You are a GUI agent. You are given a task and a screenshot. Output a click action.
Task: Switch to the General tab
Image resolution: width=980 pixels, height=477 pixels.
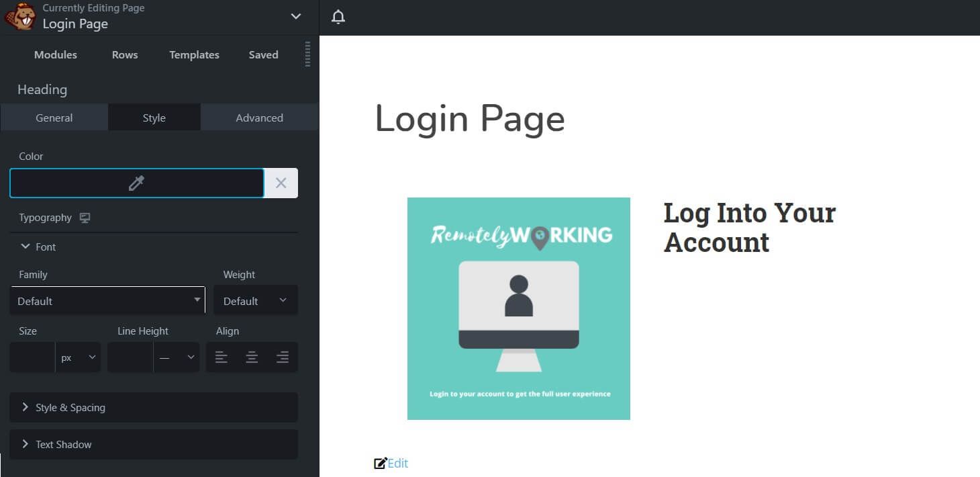(x=54, y=118)
